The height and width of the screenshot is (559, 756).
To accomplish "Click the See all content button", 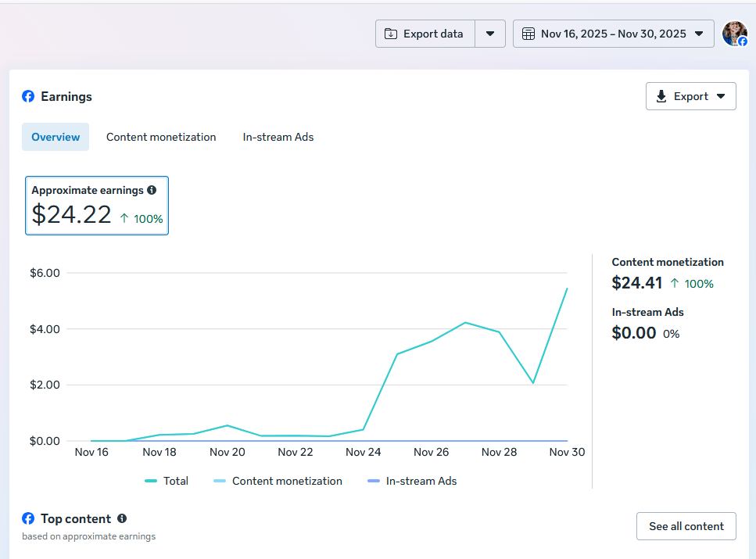I will (x=686, y=526).
